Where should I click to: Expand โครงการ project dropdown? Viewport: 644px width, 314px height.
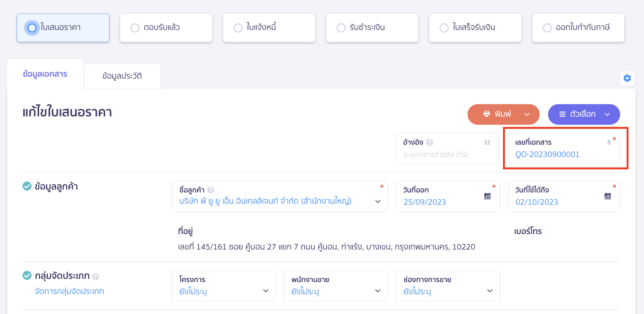[266, 291]
